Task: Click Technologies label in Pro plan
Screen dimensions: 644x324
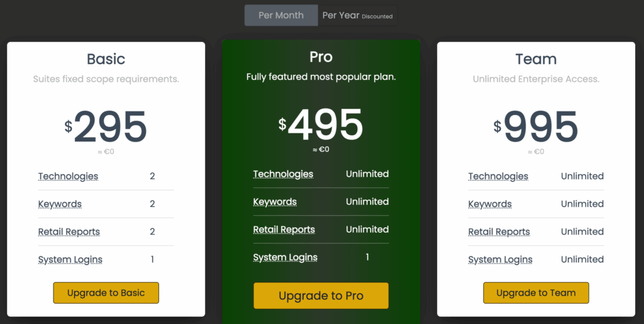Action: 283,174
